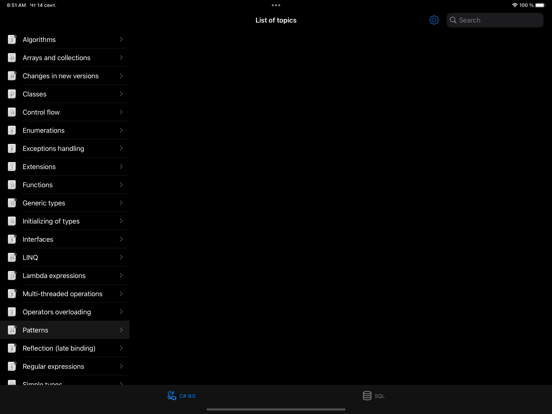Open the Functions topic

tap(65, 185)
